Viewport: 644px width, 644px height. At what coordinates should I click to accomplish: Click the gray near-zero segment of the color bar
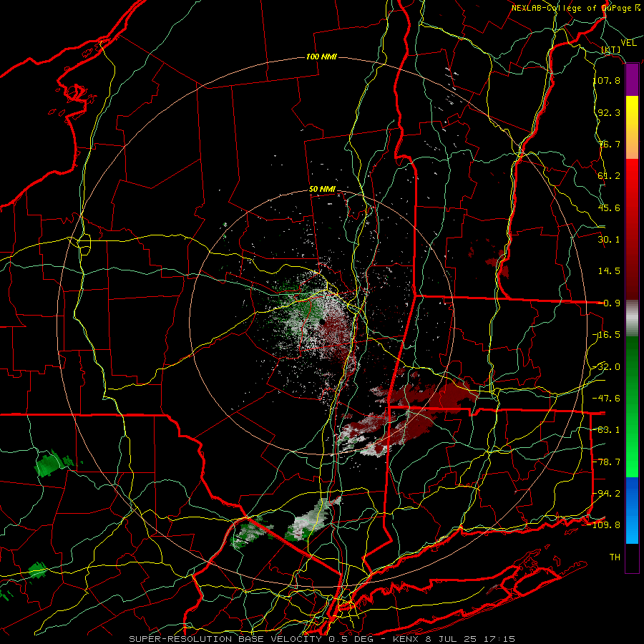(x=632, y=318)
